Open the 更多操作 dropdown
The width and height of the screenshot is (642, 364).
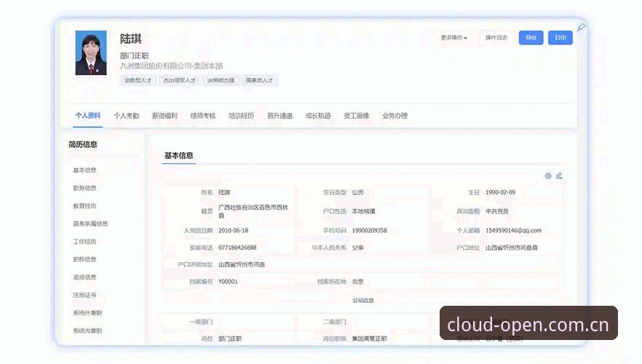pos(453,38)
